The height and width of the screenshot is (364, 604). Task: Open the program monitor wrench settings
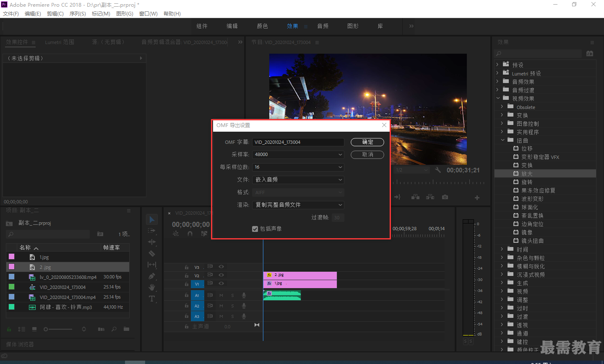pos(438,170)
